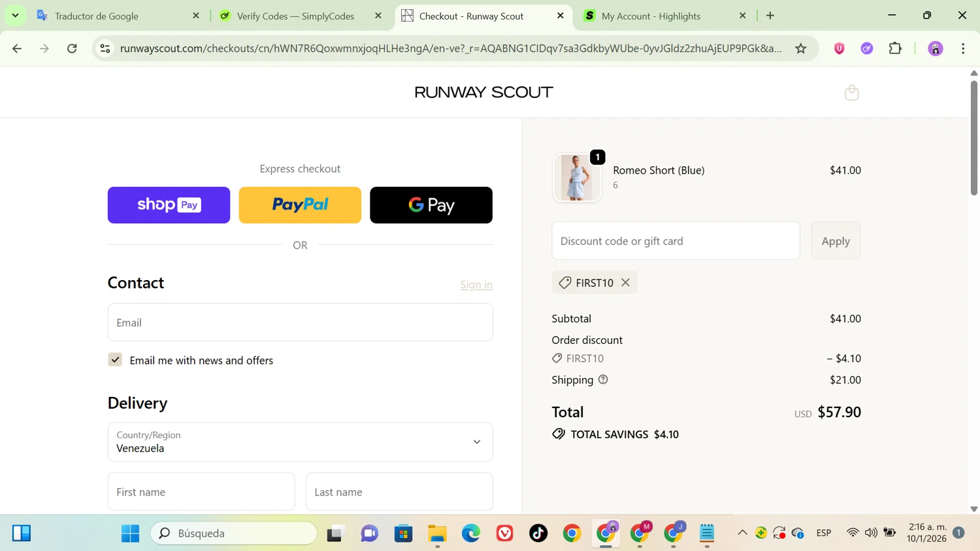Image resolution: width=980 pixels, height=551 pixels.
Task: Open Wi-Fi network settings in tray
Action: (x=852, y=533)
